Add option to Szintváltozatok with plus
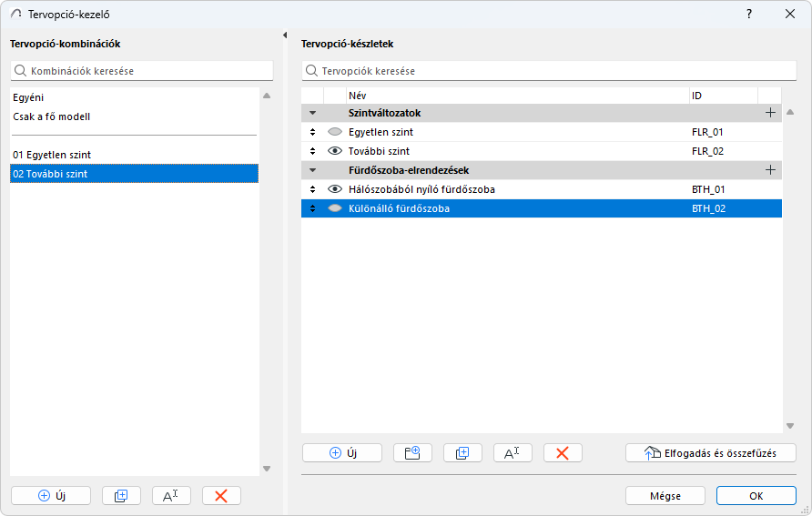 point(770,113)
